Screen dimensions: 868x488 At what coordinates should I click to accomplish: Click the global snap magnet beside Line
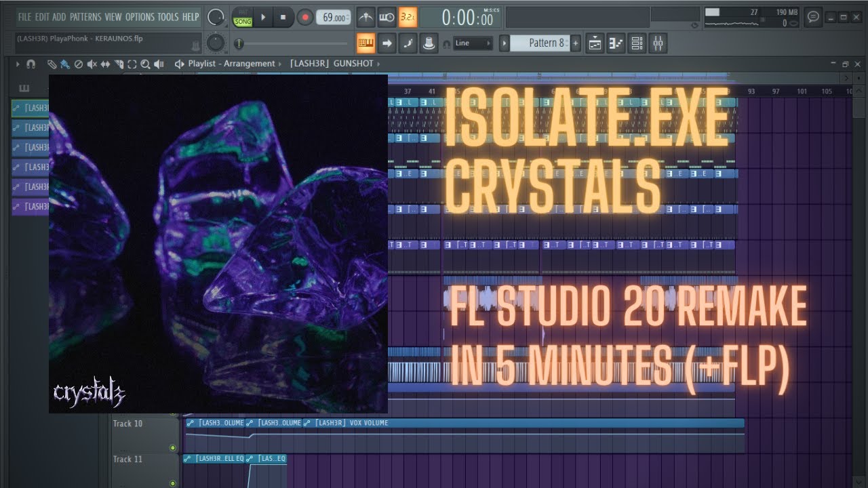(x=446, y=43)
